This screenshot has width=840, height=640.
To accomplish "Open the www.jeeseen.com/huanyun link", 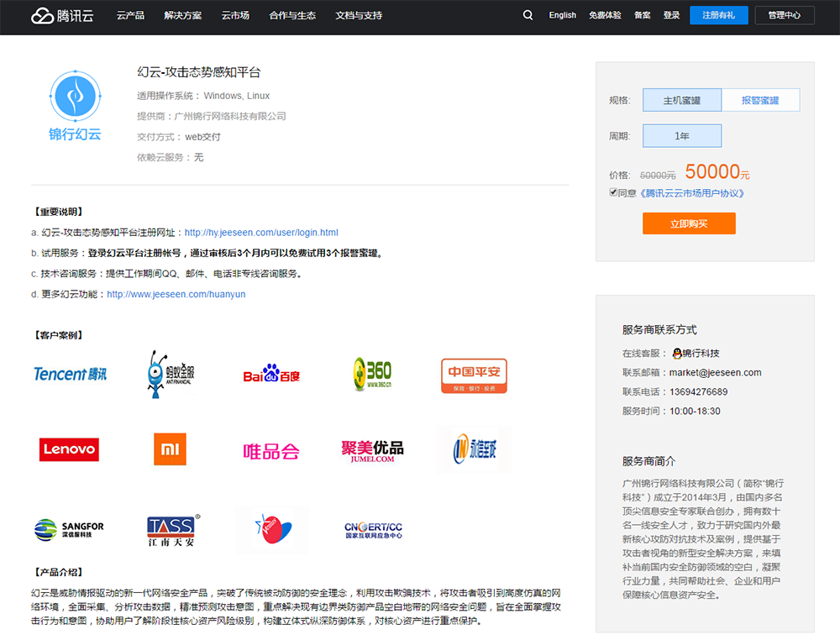I will [176, 294].
